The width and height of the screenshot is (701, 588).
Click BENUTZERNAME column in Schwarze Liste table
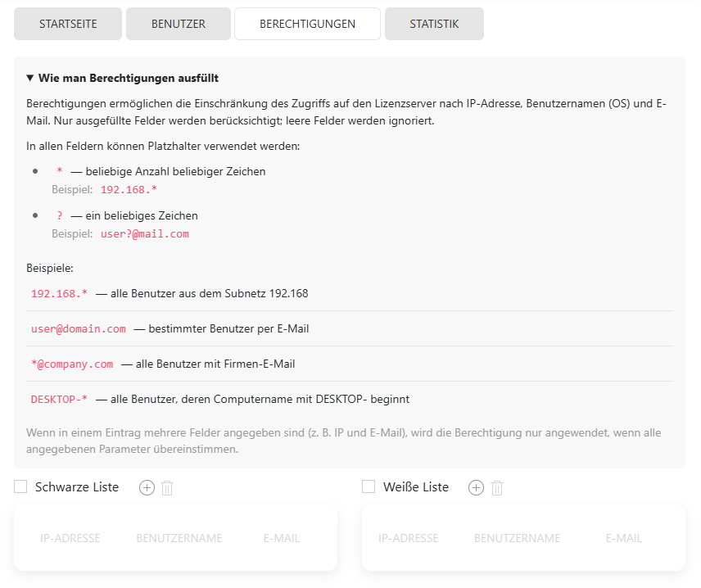(179, 538)
